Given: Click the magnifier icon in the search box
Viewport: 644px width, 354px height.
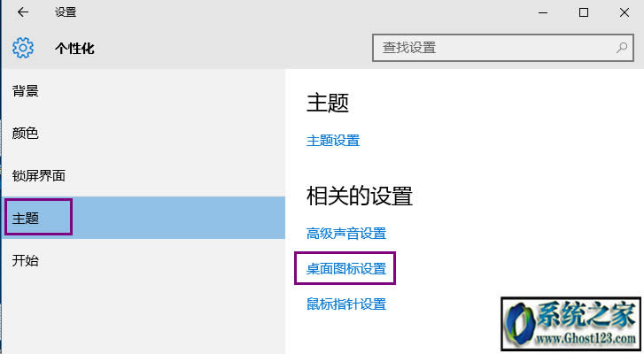Looking at the screenshot, I should (621, 47).
